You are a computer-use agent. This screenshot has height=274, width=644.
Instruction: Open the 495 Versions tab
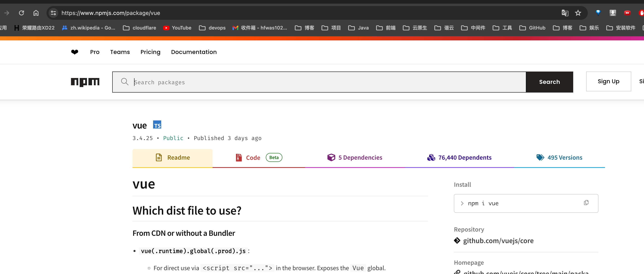(x=559, y=158)
